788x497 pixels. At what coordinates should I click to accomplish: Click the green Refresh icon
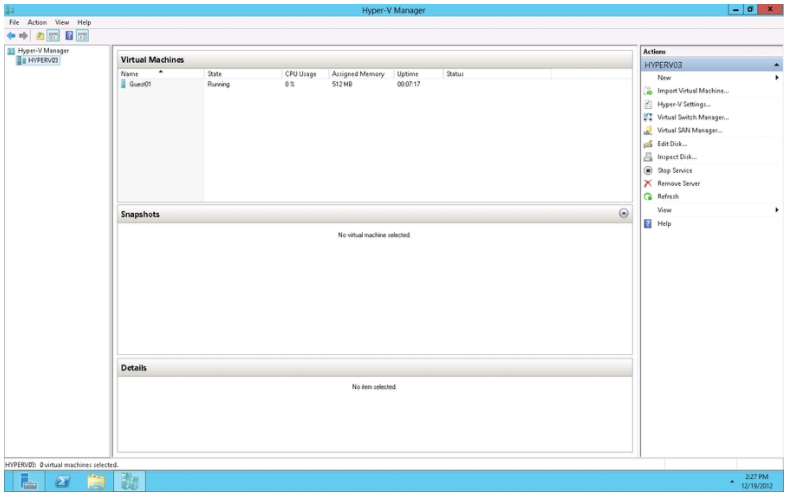(648, 196)
